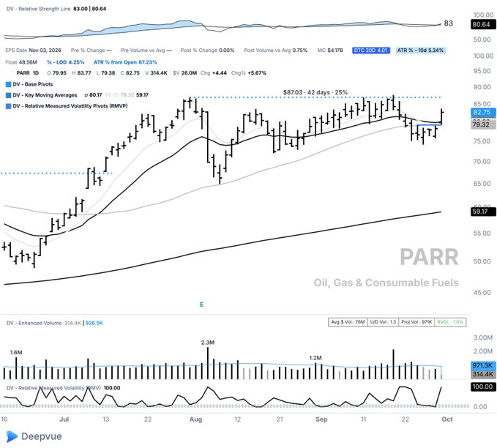This screenshot has width=497, height=448.
Task: Click the gray 314.4K volume axis label
Action: coord(483,374)
